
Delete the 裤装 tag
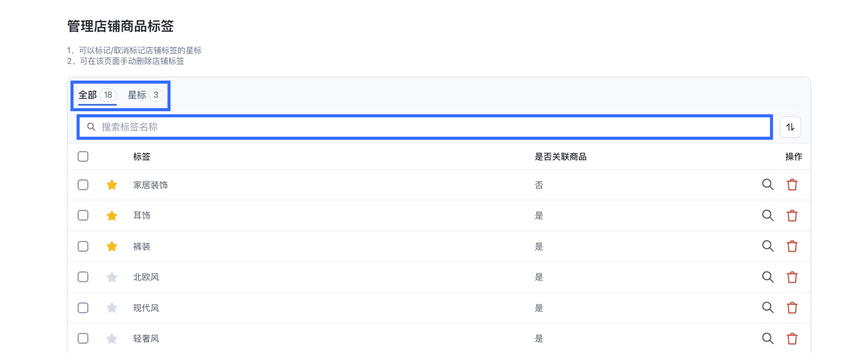coord(792,246)
